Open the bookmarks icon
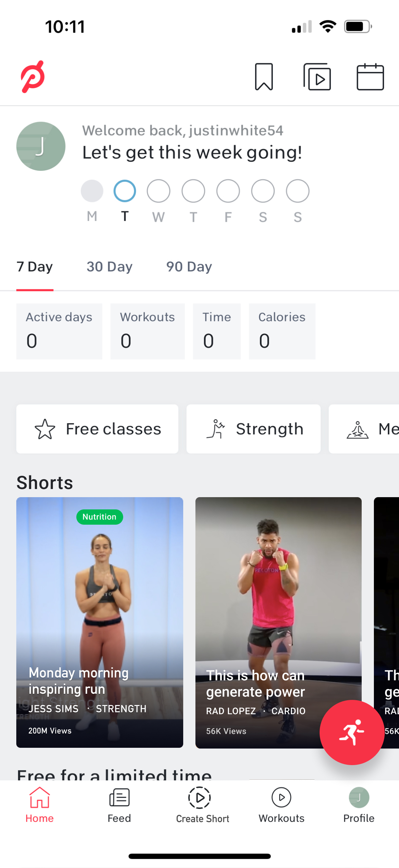 pyautogui.click(x=264, y=77)
